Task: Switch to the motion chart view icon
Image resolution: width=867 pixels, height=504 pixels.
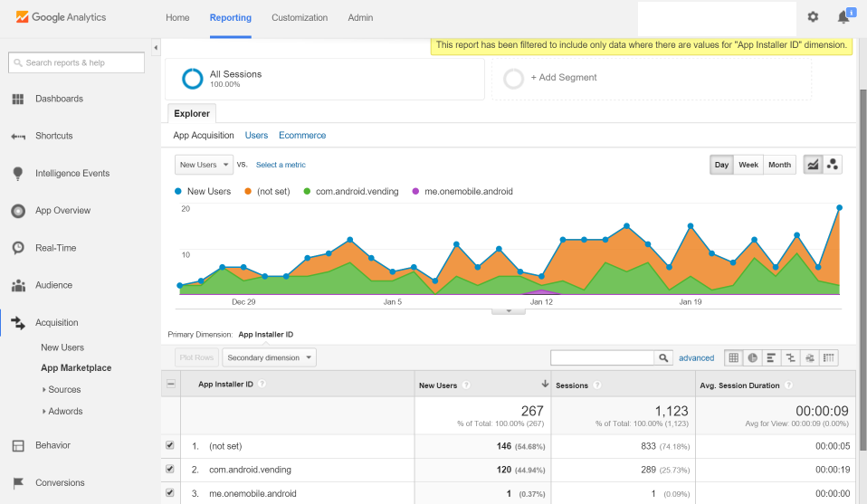Action: [833, 165]
